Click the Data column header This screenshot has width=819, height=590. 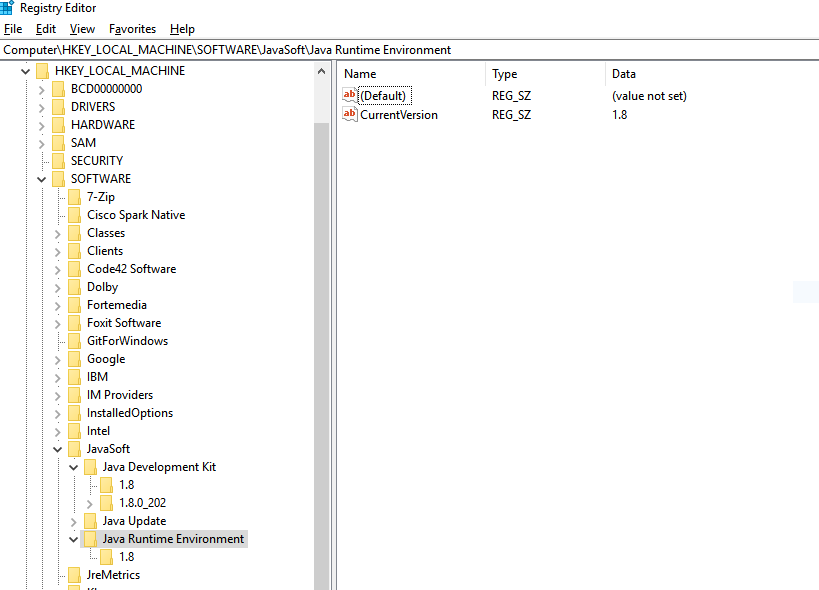point(712,74)
